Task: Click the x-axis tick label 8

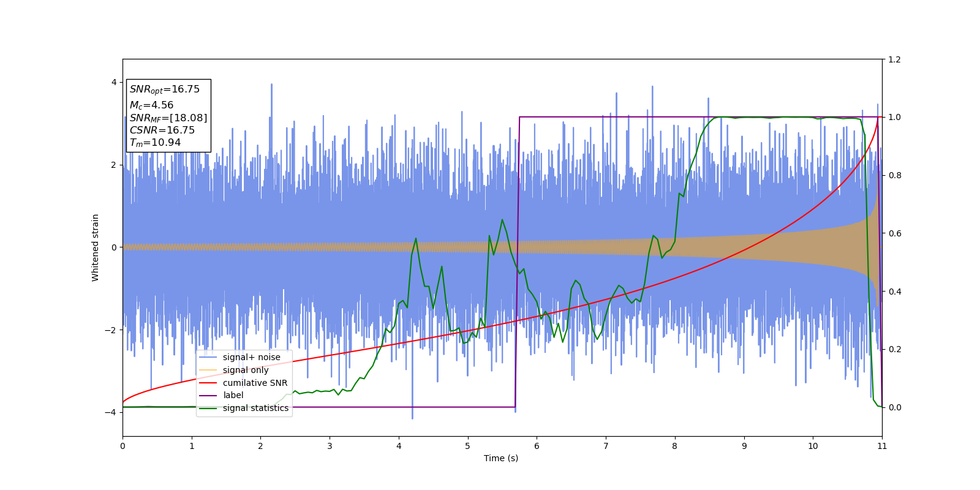Action: point(675,446)
